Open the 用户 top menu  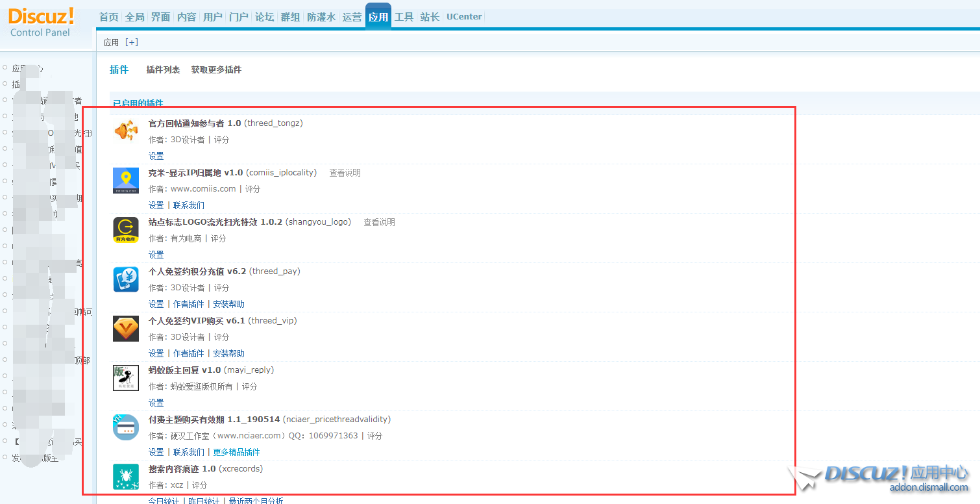coord(212,17)
